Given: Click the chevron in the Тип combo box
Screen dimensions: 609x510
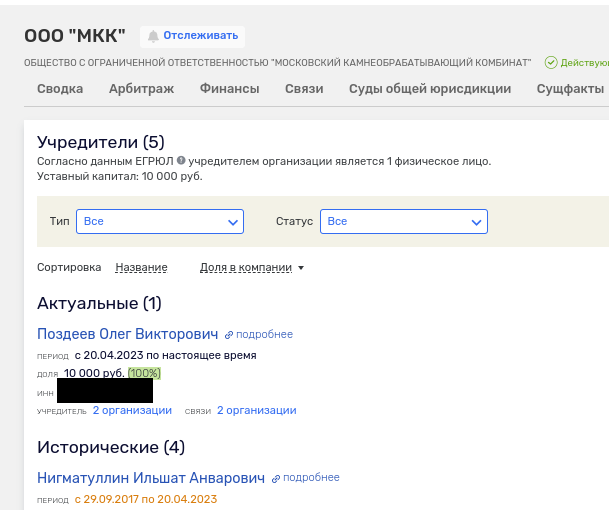Looking at the screenshot, I should click(233, 222).
